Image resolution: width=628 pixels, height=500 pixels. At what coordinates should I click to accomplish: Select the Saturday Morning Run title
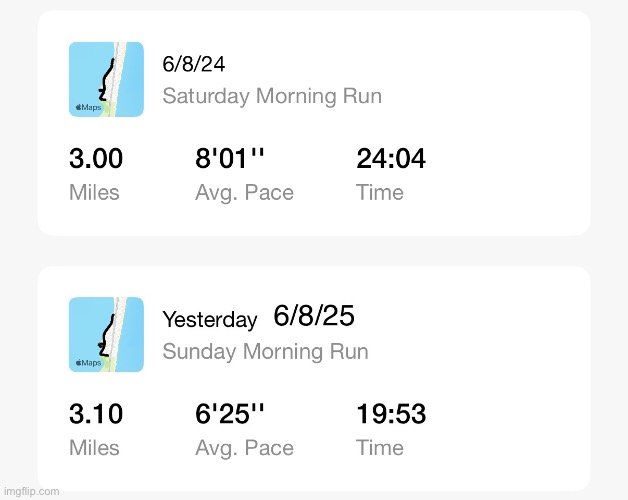(x=272, y=96)
